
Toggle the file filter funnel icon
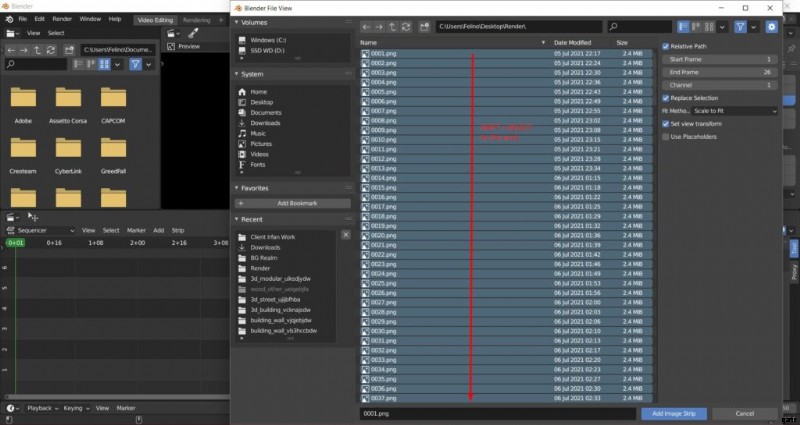click(x=740, y=27)
